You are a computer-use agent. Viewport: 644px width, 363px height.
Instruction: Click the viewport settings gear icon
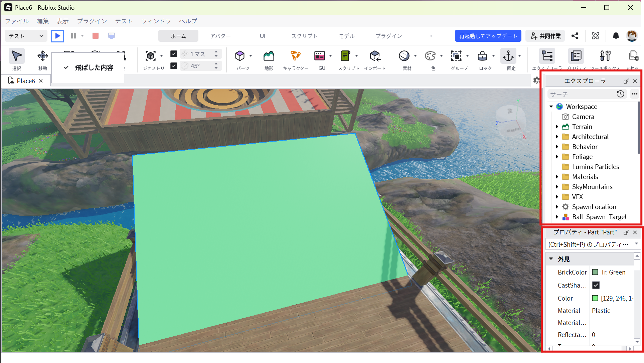point(536,80)
